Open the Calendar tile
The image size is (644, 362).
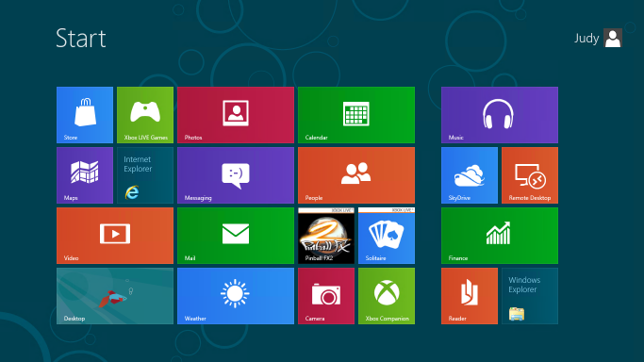356,115
